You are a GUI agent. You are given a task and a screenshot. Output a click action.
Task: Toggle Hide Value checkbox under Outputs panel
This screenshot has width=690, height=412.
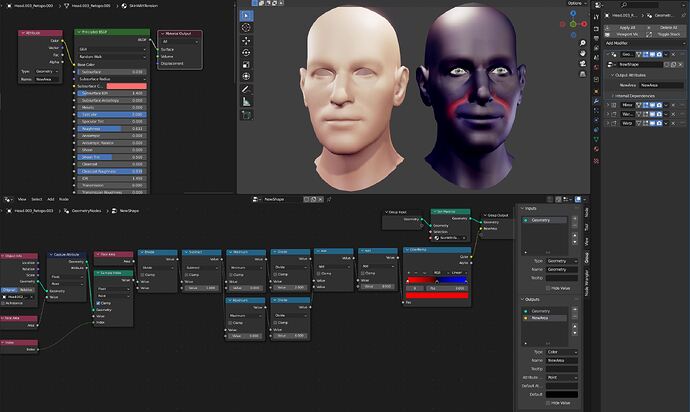click(x=548, y=403)
